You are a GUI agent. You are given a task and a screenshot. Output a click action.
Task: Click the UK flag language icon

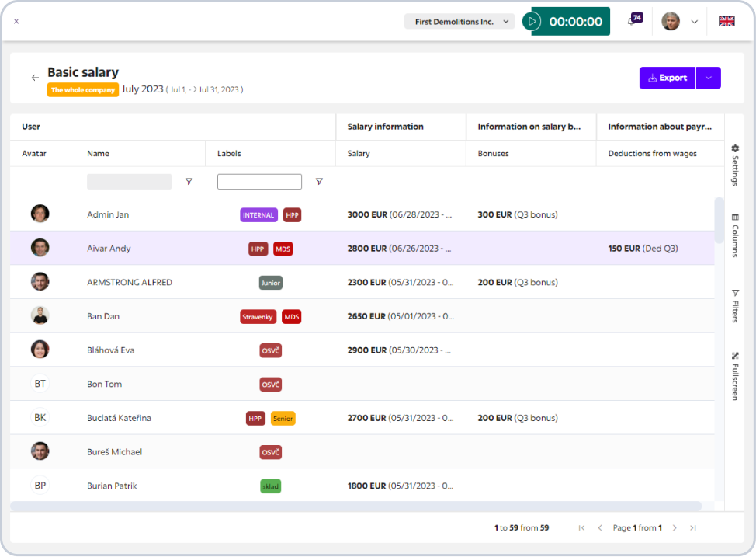coord(727,22)
